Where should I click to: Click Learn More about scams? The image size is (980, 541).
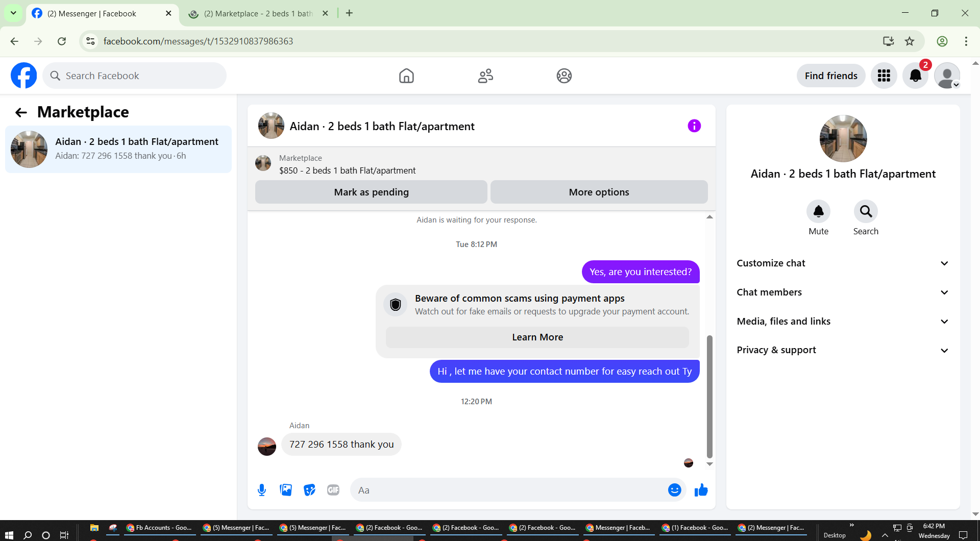(x=537, y=337)
